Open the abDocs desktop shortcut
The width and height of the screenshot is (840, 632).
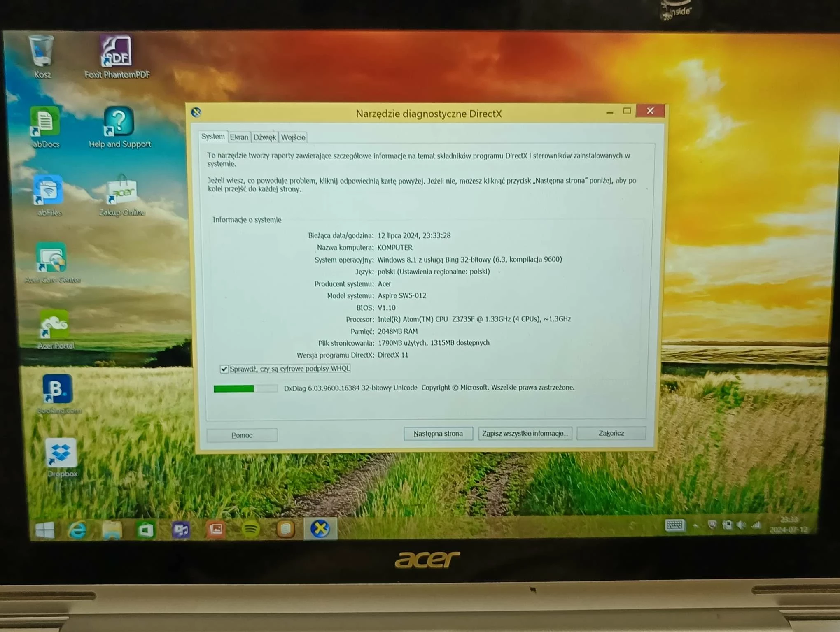click(x=45, y=127)
